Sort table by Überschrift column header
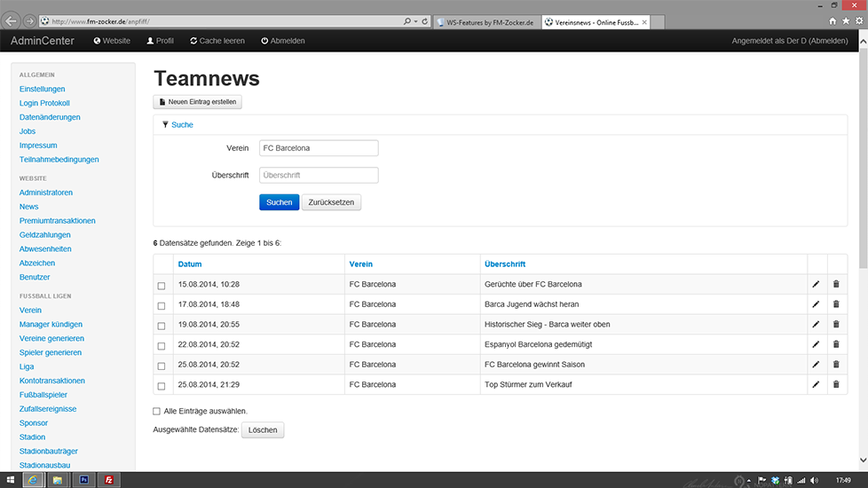 (x=505, y=264)
